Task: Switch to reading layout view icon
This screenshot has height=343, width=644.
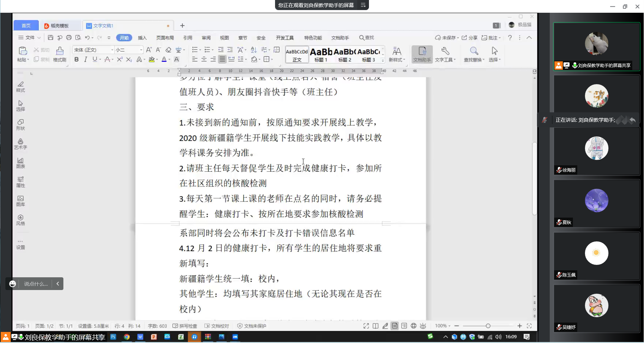Action: click(x=376, y=326)
